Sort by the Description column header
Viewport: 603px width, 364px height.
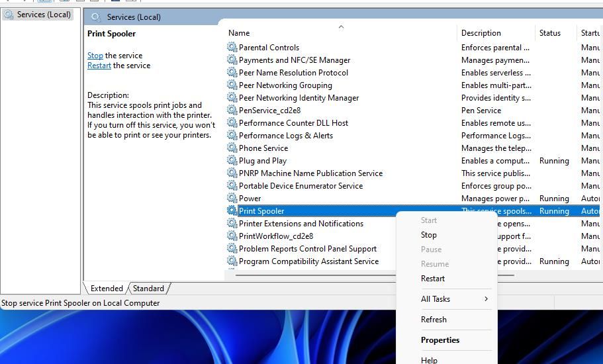(x=481, y=33)
